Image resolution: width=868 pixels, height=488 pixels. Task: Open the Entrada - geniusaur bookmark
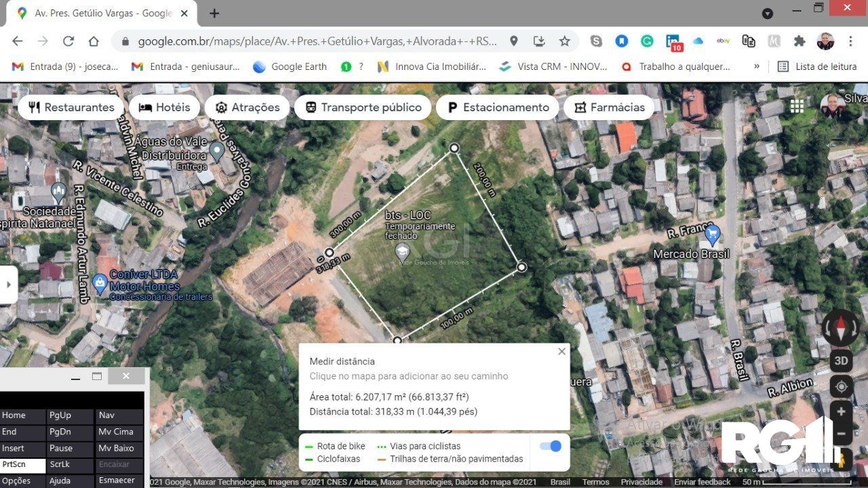click(x=185, y=67)
